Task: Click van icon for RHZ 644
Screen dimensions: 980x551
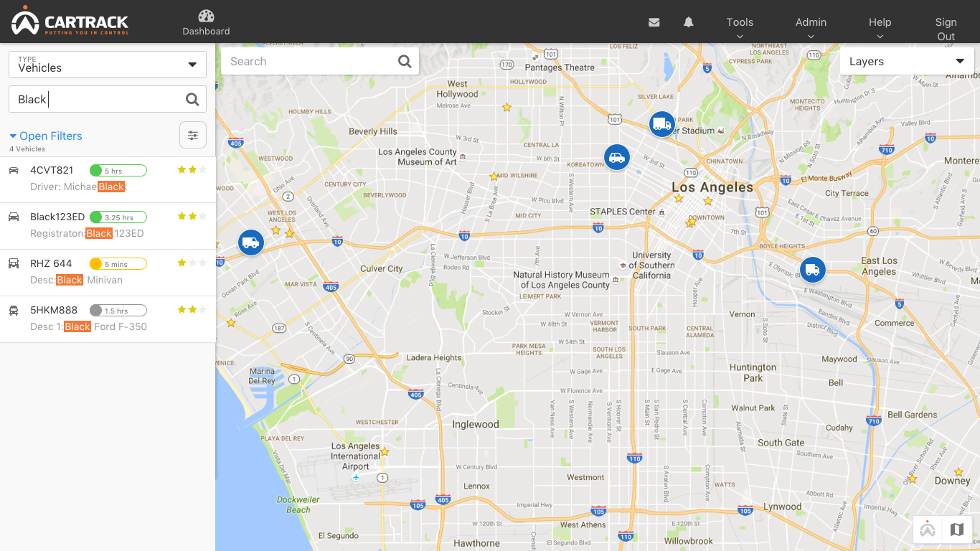Action: tap(14, 263)
